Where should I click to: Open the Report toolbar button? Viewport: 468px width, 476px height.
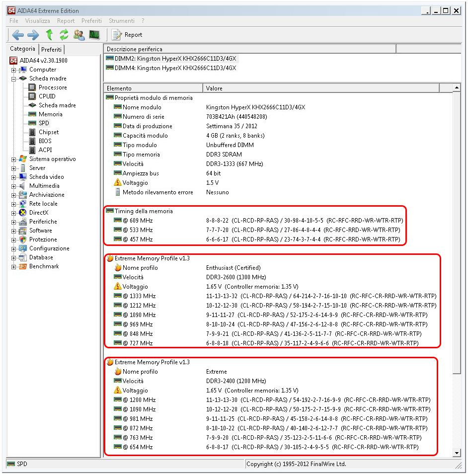click(x=127, y=35)
